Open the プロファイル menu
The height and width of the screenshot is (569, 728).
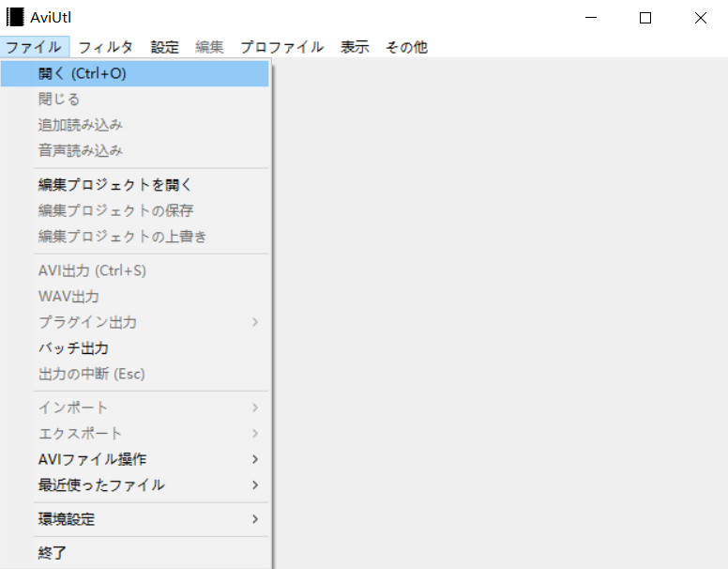[x=281, y=47]
